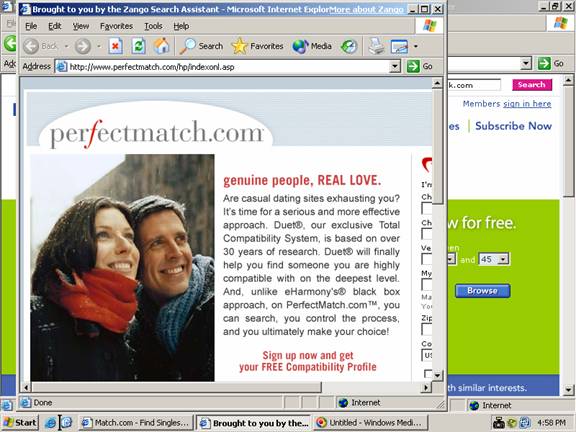Open the Tools menu

point(153,26)
